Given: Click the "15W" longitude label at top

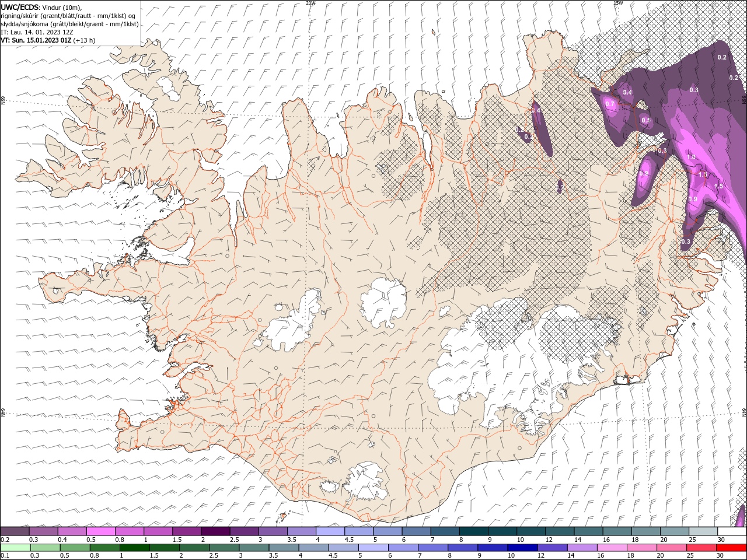Looking at the screenshot, I should tap(617, 3).
